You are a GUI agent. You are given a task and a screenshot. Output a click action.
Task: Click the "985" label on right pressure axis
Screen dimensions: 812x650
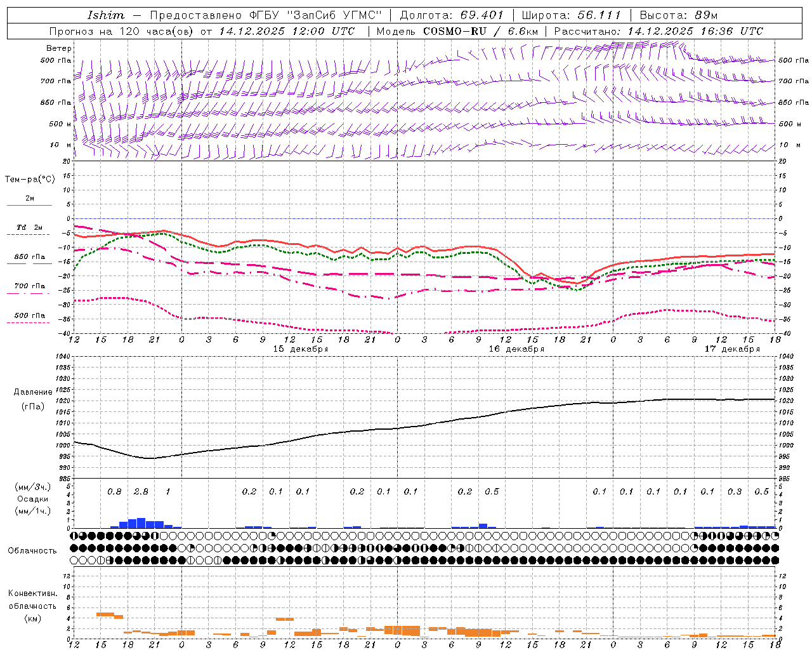785,479
